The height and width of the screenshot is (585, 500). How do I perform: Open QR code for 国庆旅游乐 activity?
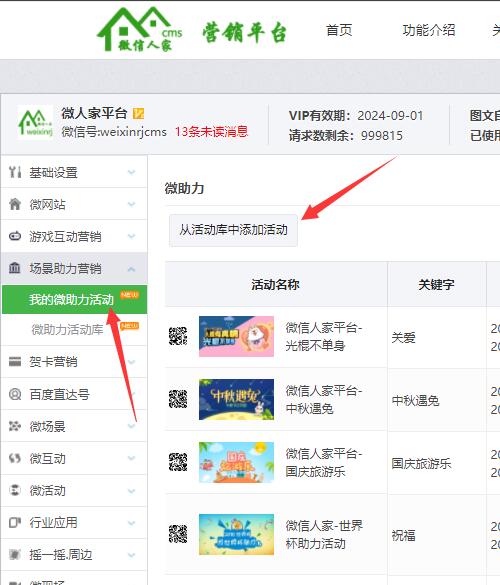click(178, 462)
